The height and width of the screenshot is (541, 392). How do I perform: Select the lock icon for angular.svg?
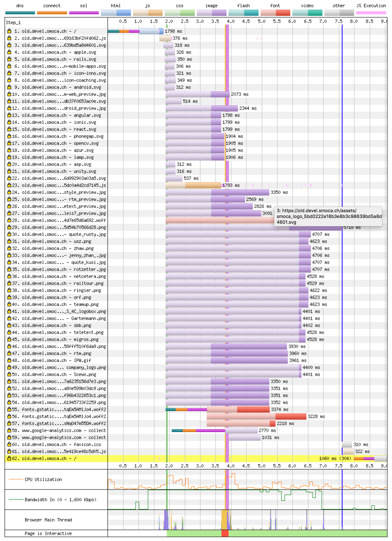9,115
